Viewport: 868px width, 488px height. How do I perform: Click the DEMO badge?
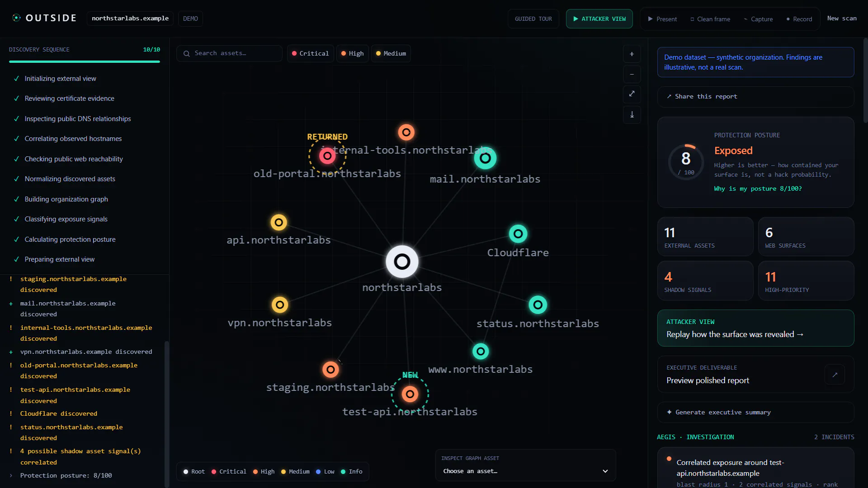coord(190,19)
